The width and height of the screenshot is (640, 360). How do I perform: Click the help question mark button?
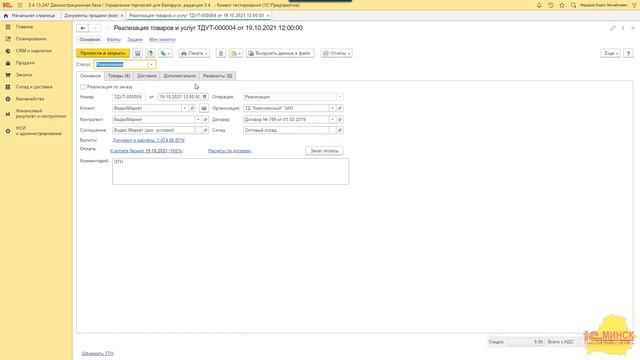628,53
